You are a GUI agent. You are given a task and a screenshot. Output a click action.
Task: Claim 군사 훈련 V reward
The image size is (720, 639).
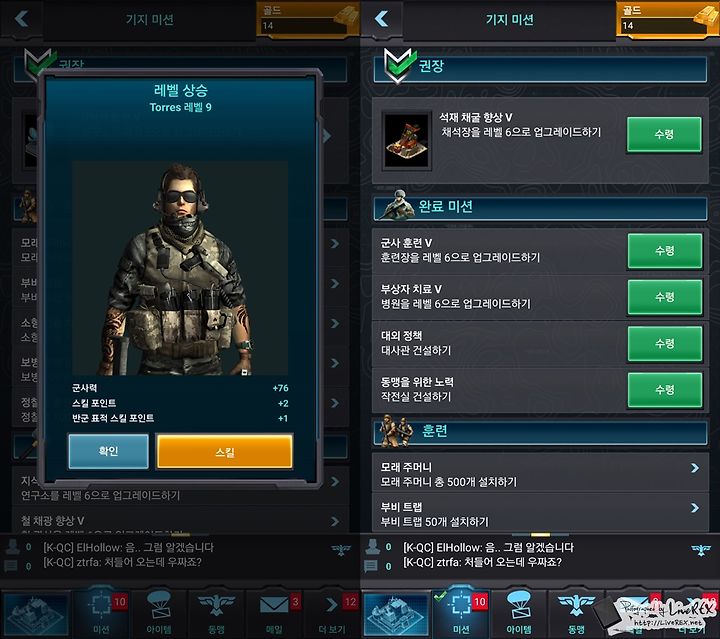tap(664, 251)
